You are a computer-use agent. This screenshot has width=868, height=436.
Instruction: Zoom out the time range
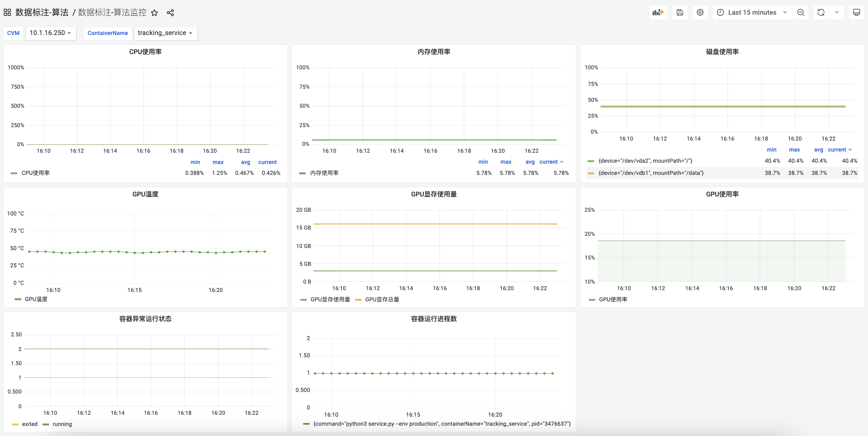(x=801, y=12)
